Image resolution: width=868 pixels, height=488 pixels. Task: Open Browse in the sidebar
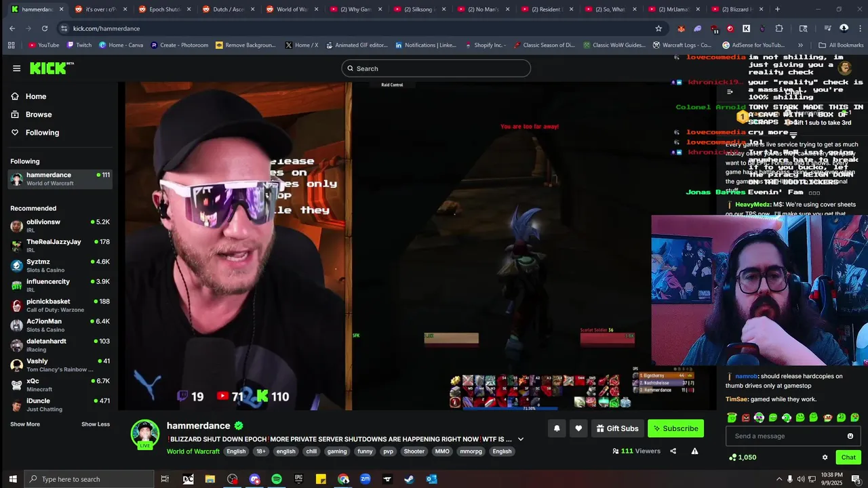[38, 115]
